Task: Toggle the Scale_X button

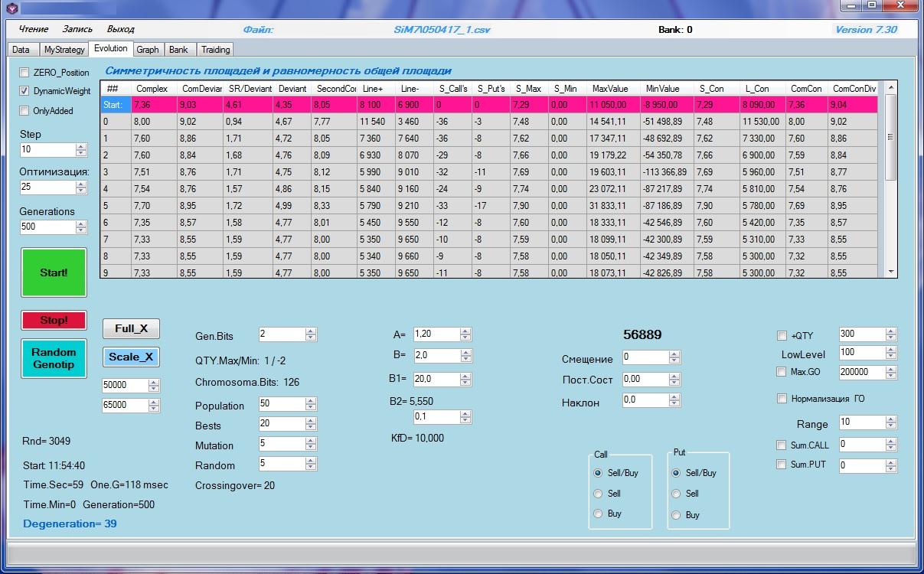Action: tap(131, 357)
